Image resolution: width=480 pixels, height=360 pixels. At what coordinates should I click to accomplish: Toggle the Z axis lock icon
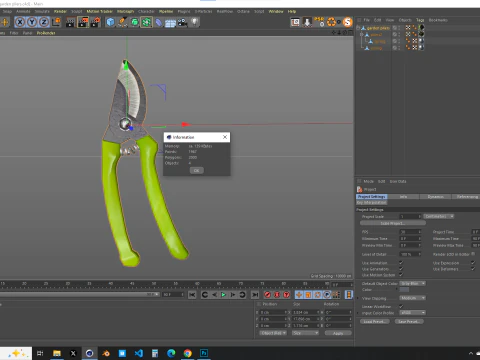(x=44, y=22)
